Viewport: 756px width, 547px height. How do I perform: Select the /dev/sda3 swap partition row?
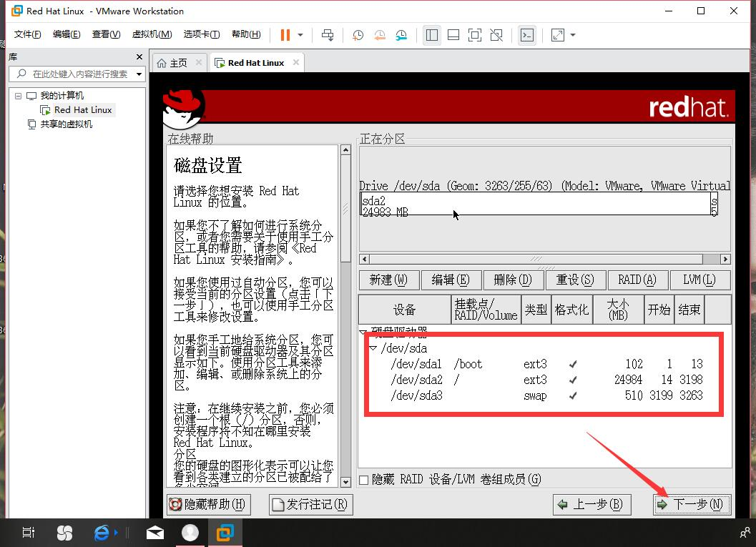coord(546,395)
